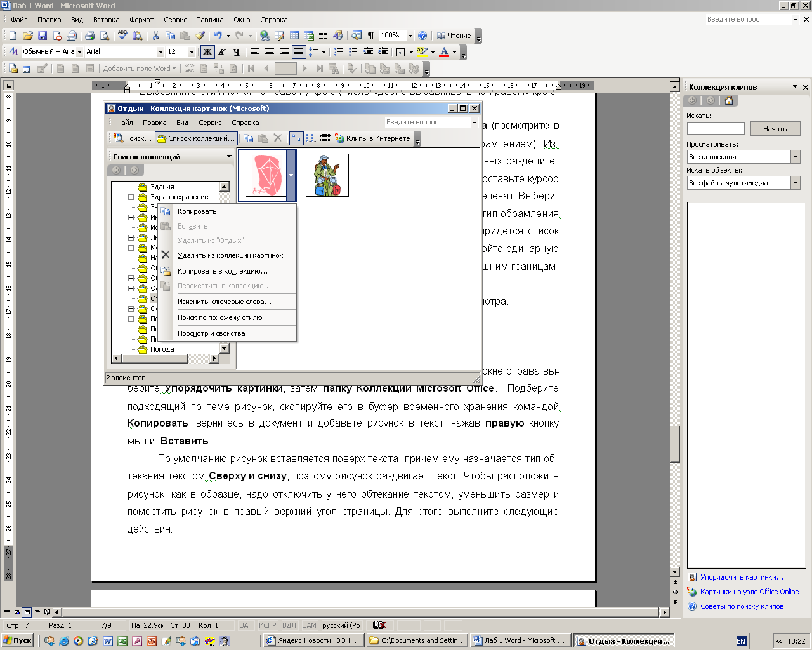
Task: Toggle Список коллекций pane button
Action: click(196, 138)
